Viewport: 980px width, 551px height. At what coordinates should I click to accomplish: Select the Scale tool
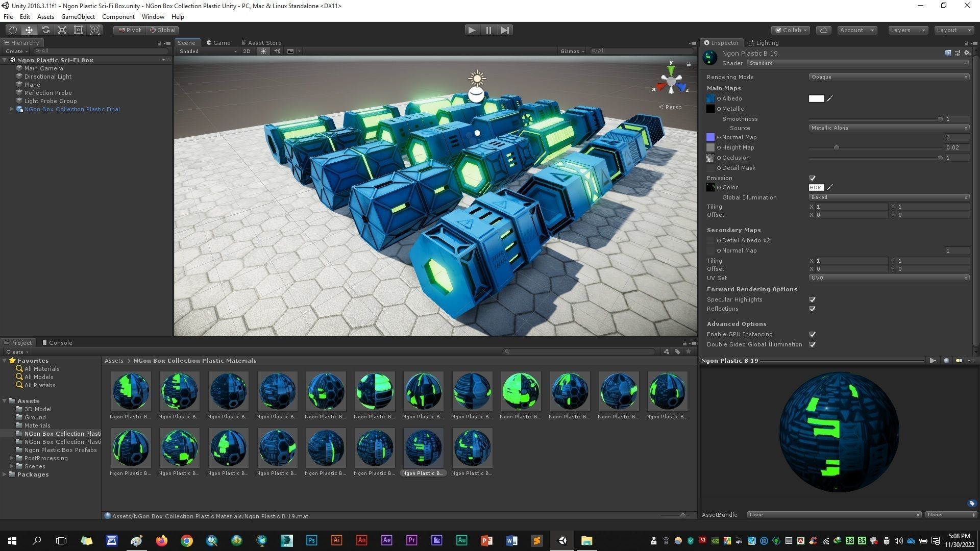coord(62,30)
